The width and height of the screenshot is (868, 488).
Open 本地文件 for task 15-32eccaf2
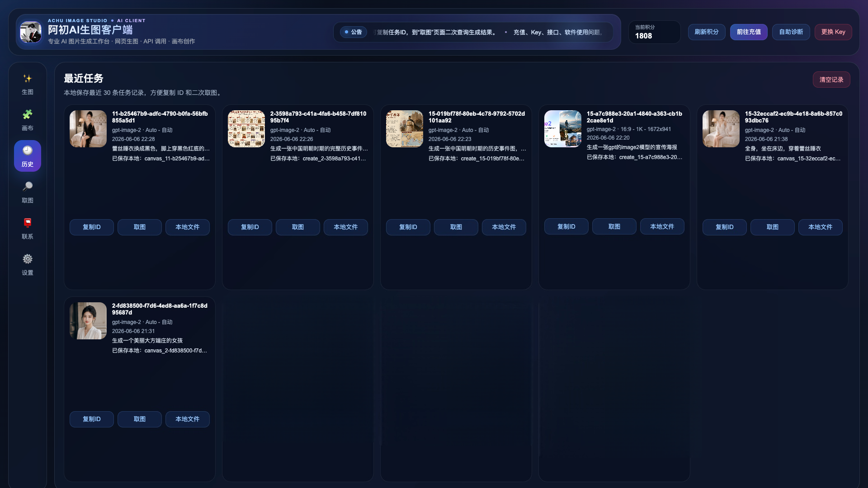click(821, 227)
